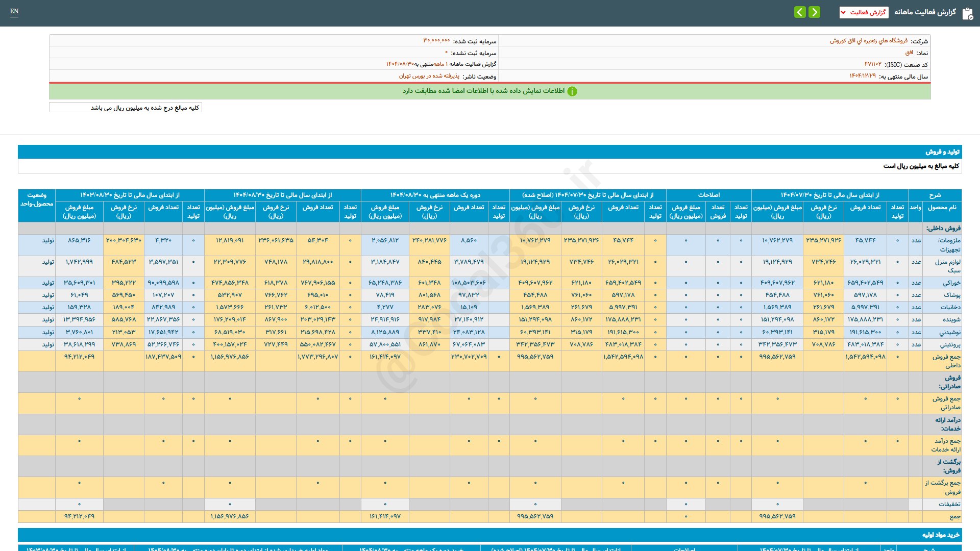Click company name فروشگاه های زنجیره ای افق کوروش
The width and height of the screenshot is (980, 551).
tap(868, 41)
